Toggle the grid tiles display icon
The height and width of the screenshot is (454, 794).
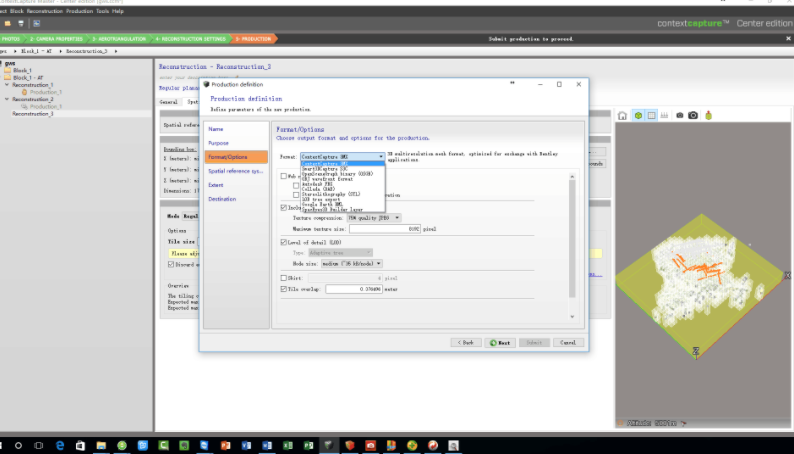coord(651,115)
